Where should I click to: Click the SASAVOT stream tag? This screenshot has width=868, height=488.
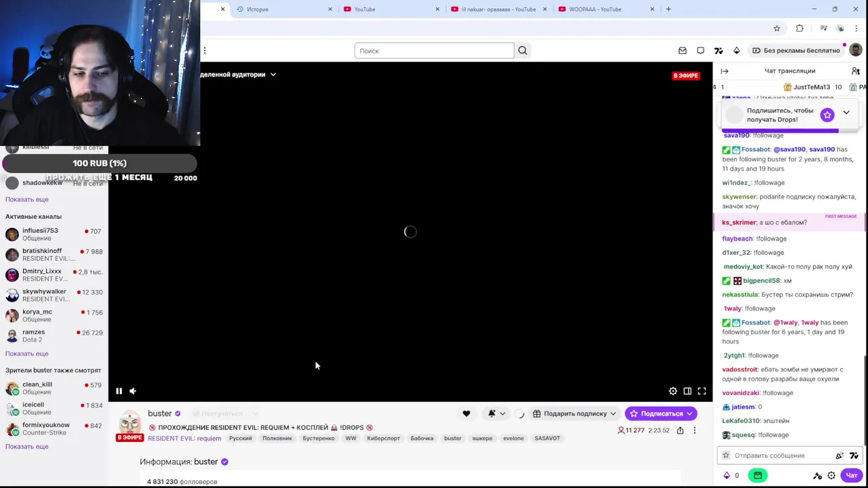click(x=547, y=439)
